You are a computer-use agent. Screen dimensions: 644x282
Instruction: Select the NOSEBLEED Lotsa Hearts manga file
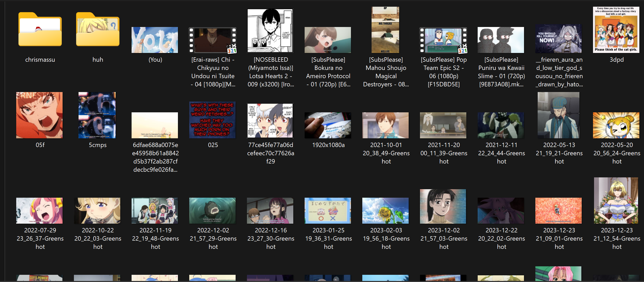coord(270,31)
